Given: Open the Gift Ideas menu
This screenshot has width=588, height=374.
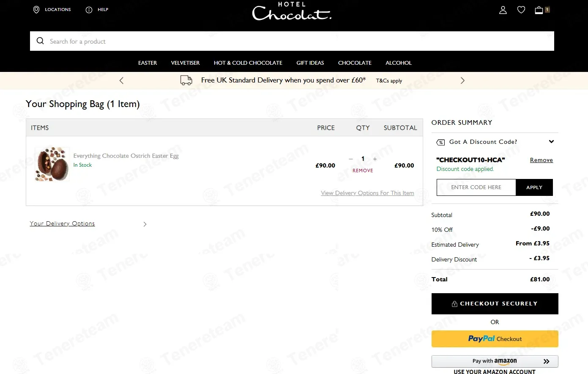Looking at the screenshot, I should pyautogui.click(x=310, y=63).
